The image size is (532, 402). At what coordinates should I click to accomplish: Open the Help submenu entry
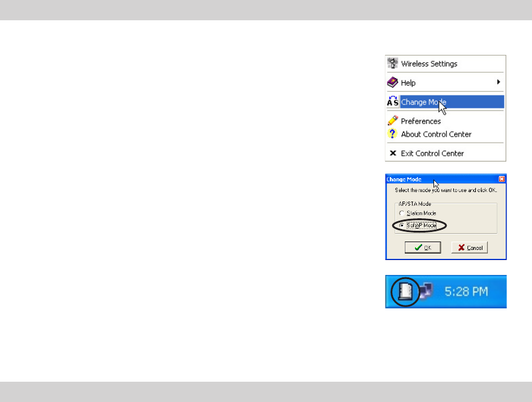445,83
